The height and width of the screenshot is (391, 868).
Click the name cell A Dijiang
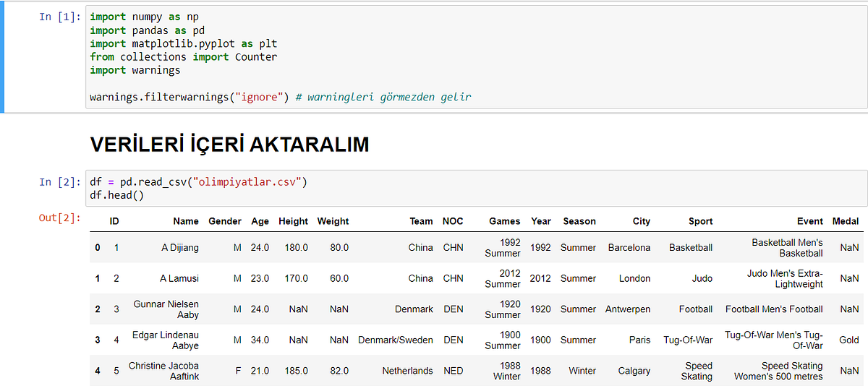[180, 247]
